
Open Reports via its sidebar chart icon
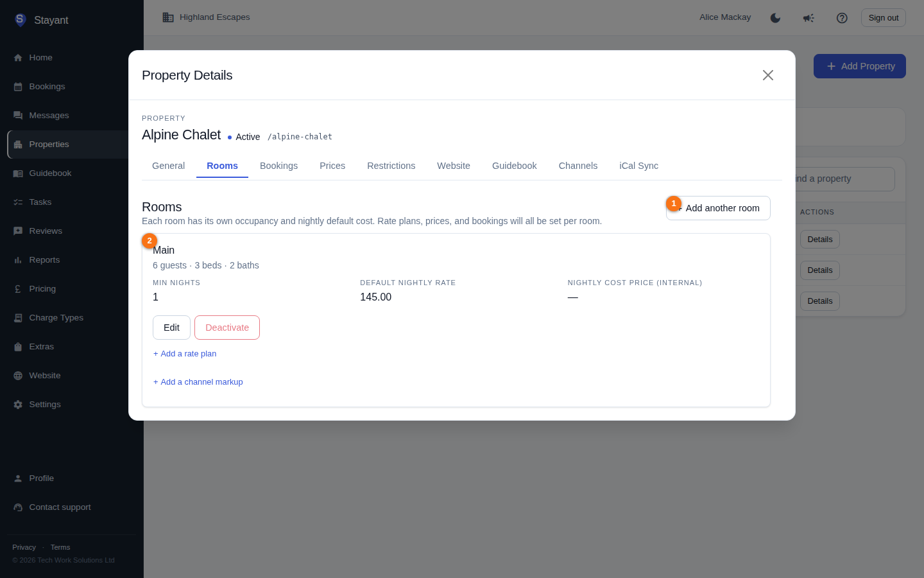(18, 260)
